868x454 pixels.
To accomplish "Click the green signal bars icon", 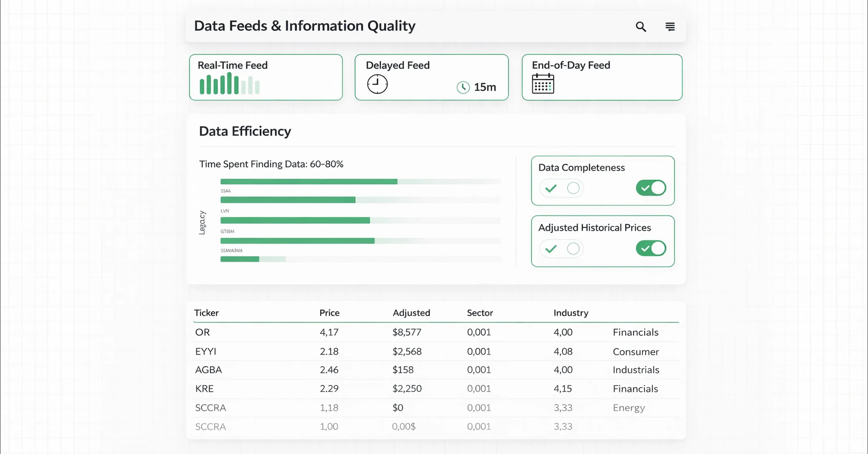I will point(229,83).
